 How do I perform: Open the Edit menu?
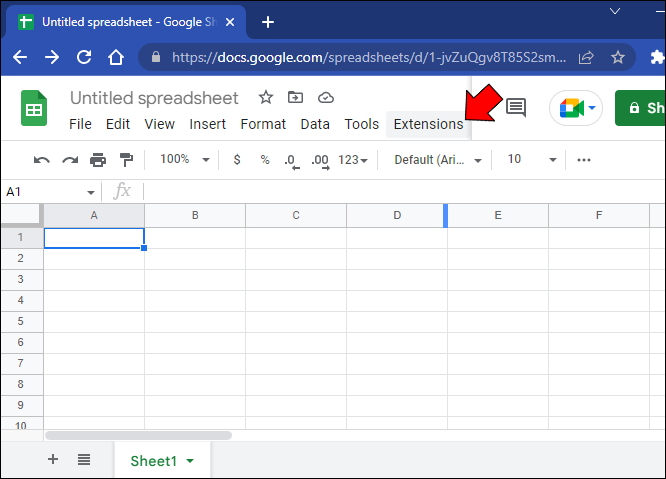tap(118, 124)
